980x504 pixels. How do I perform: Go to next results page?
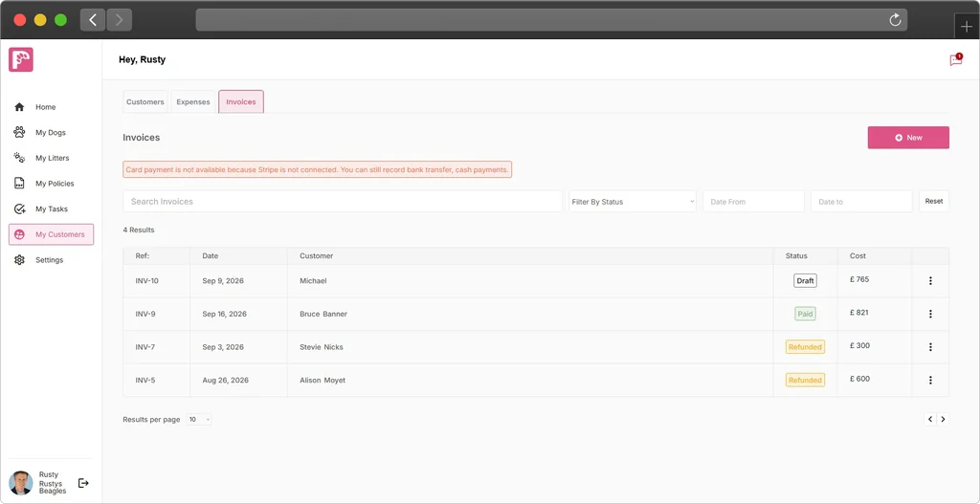pyautogui.click(x=943, y=419)
